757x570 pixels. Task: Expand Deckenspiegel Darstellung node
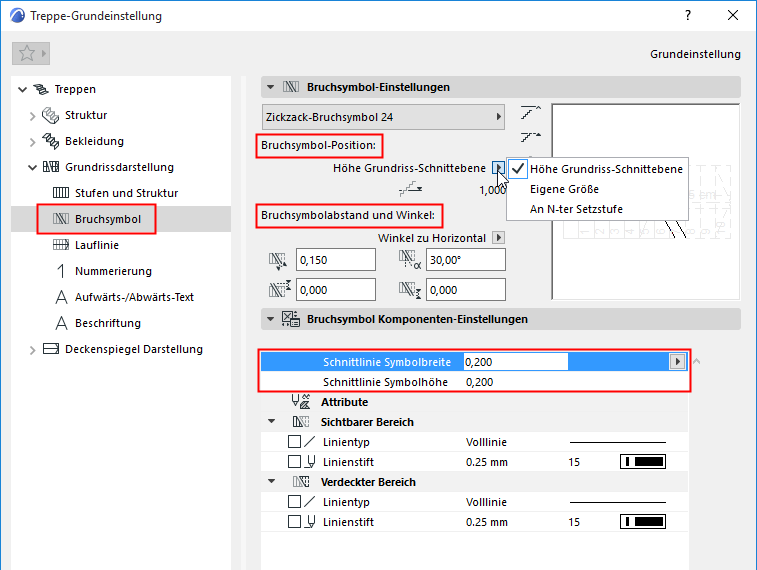pyautogui.click(x=32, y=350)
